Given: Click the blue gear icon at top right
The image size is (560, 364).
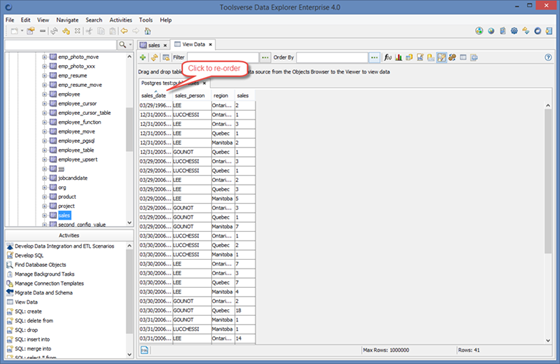Looking at the screenshot, I should [514, 31].
